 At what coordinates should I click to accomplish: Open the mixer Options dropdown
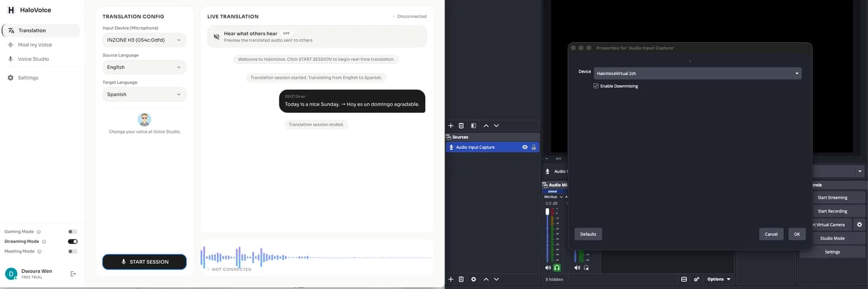pyautogui.click(x=719, y=279)
